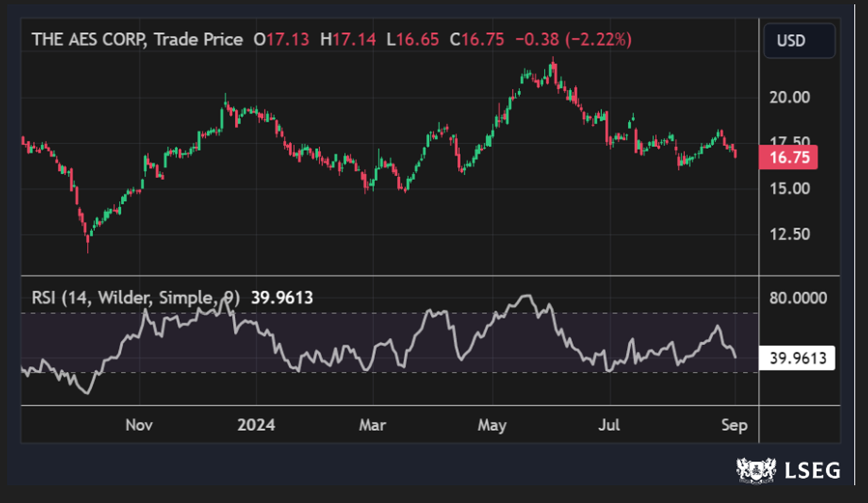Click the 20.00 price axis label
868x503 pixels.
789,97
